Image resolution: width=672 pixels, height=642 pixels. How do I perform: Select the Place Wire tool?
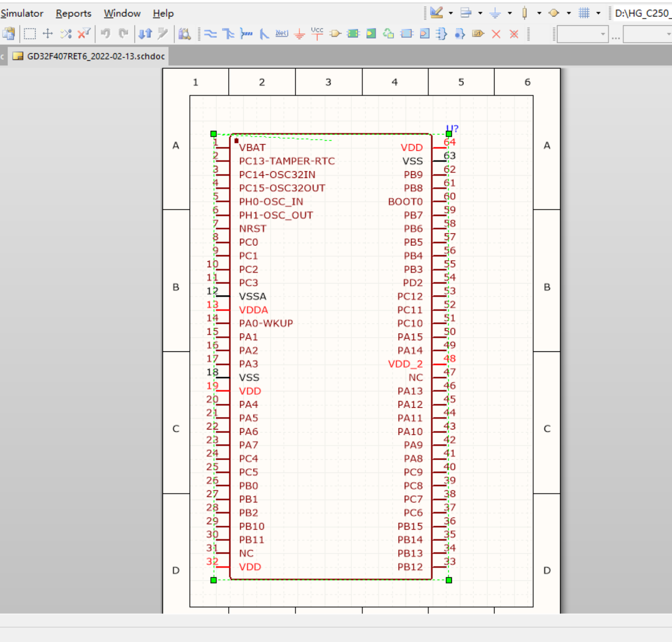tap(210, 34)
